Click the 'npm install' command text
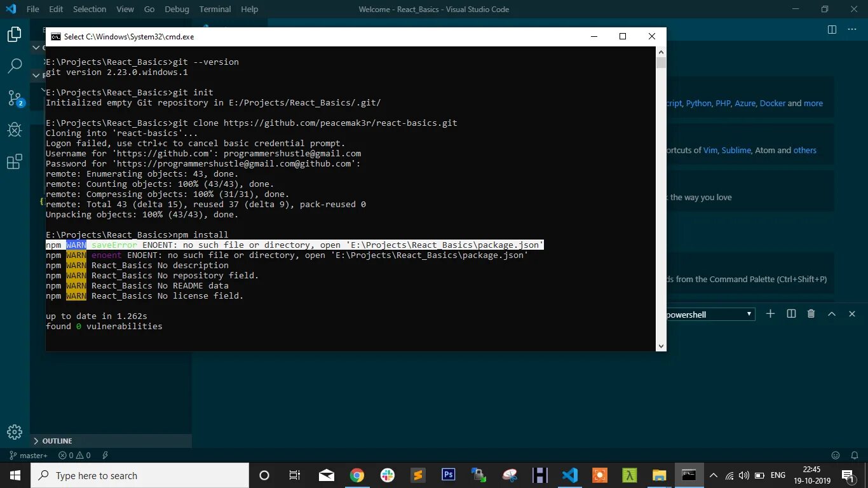The height and width of the screenshot is (488, 868). point(200,235)
